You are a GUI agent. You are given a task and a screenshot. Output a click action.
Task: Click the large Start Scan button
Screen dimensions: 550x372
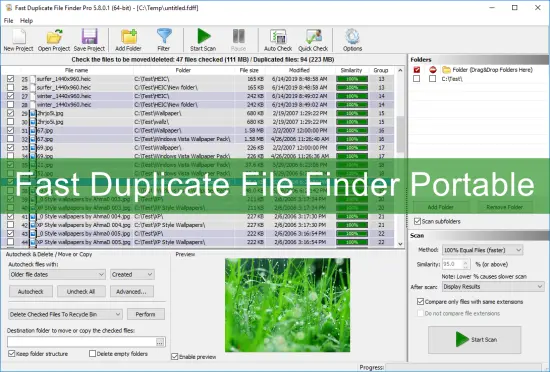pyautogui.click(x=475, y=339)
